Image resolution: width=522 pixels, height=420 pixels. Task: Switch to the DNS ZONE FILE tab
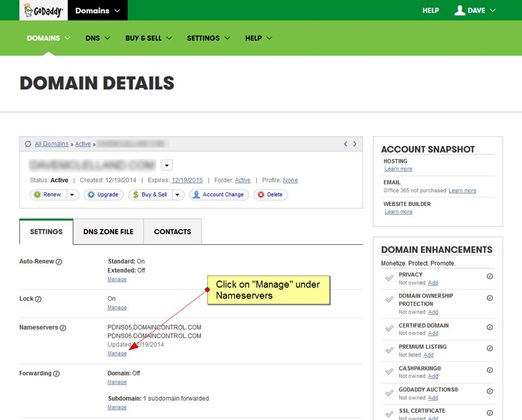click(x=108, y=232)
